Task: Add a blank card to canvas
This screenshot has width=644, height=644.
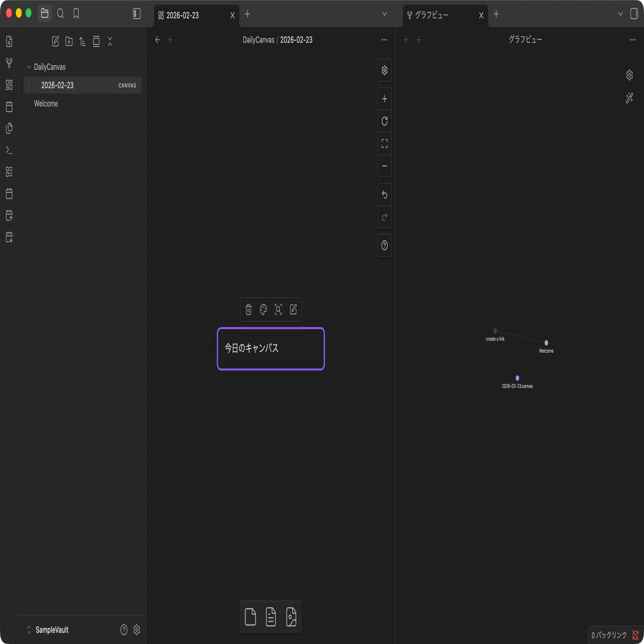Action: pyautogui.click(x=250, y=617)
